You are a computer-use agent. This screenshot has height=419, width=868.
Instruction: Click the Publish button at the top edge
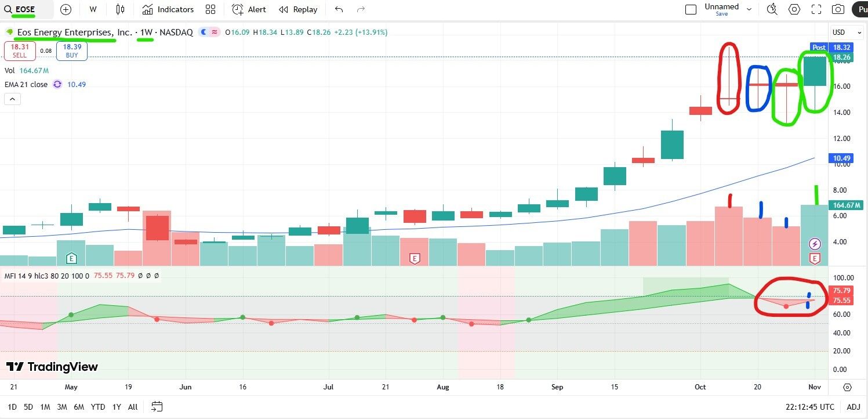click(859, 9)
